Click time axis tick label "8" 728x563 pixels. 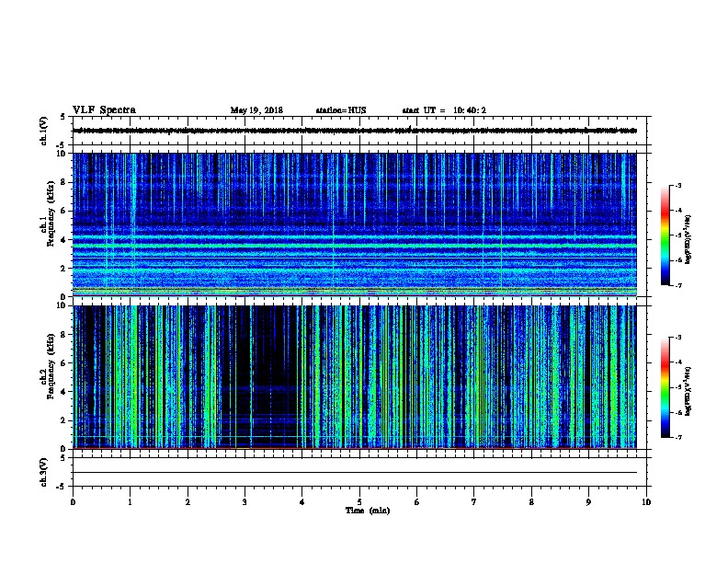click(x=531, y=502)
